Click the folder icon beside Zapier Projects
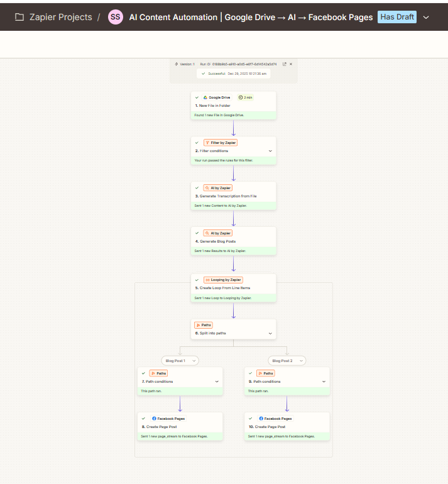The width and height of the screenshot is (448, 484). [19, 17]
